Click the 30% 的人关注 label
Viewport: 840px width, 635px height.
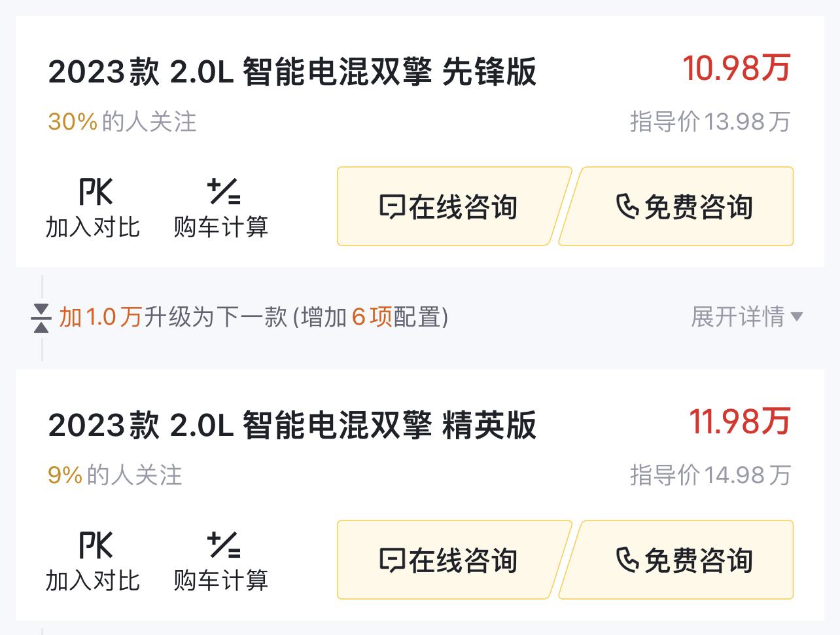tap(122, 122)
